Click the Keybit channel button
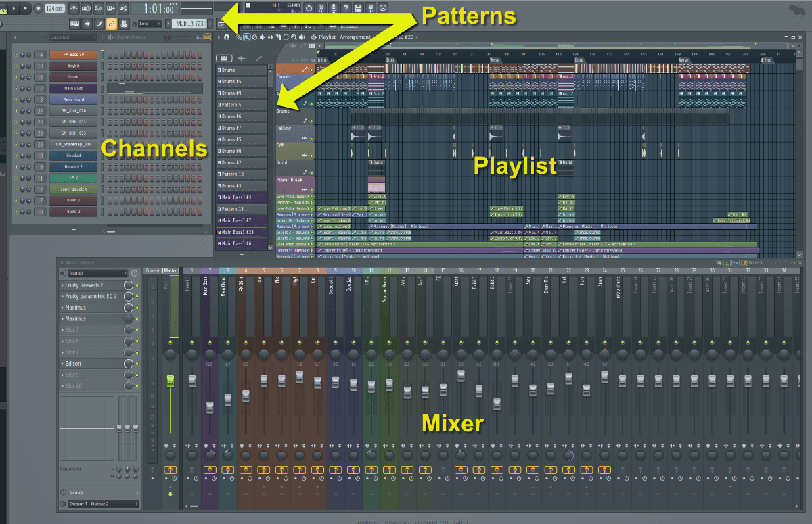 click(x=74, y=66)
